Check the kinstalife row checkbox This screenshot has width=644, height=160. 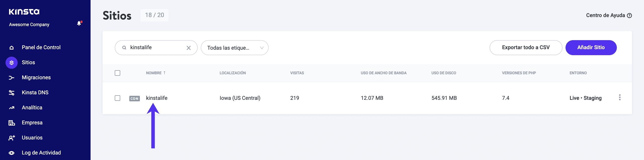tap(117, 98)
